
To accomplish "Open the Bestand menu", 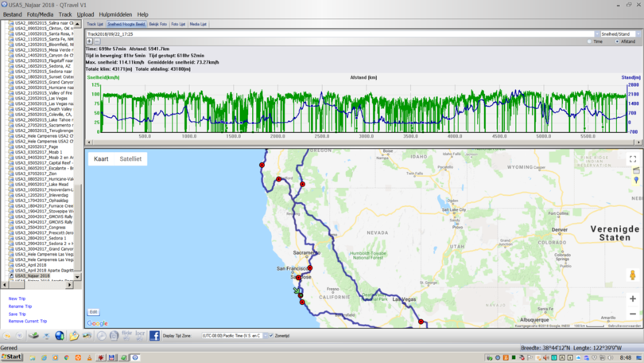I will [12, 14].
